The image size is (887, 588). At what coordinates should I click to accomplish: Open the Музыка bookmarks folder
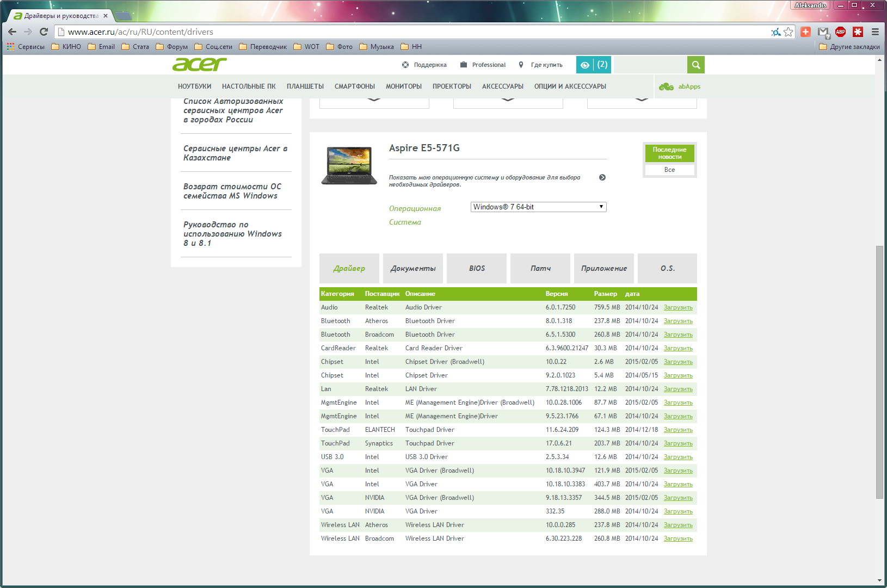pos(377,47)
